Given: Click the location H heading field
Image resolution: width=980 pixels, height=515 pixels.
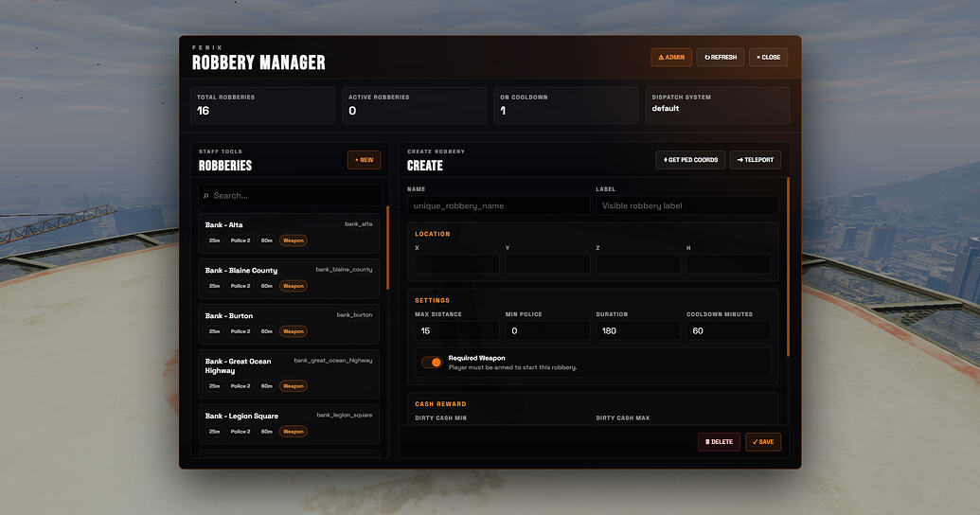Looking at the screenshot, I should 729,264.
